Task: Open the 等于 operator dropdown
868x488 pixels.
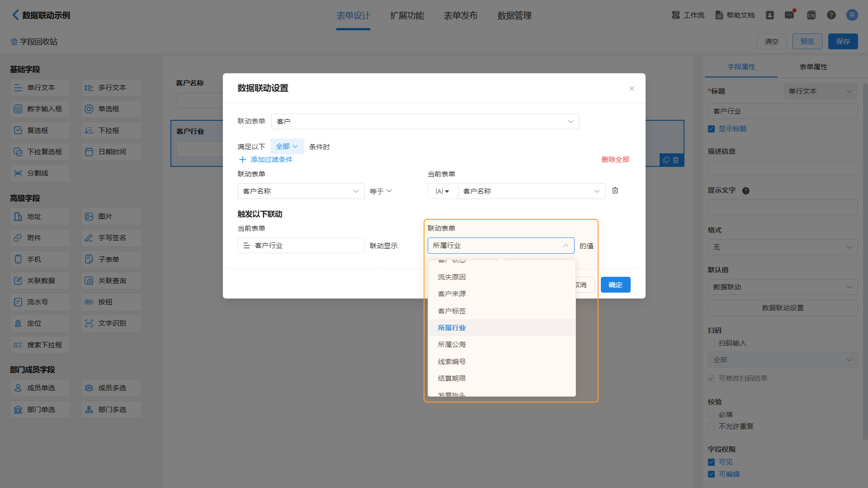Action: coord(380,191)
